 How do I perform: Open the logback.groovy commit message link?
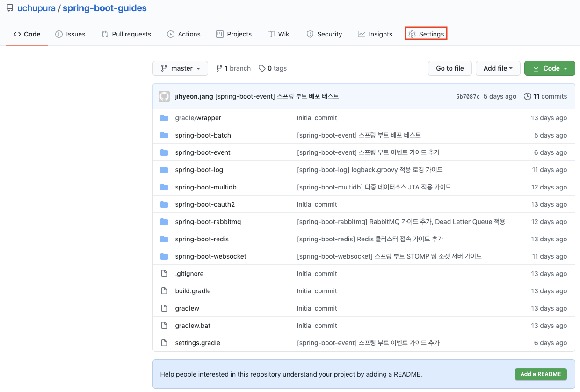pos(370,170)
